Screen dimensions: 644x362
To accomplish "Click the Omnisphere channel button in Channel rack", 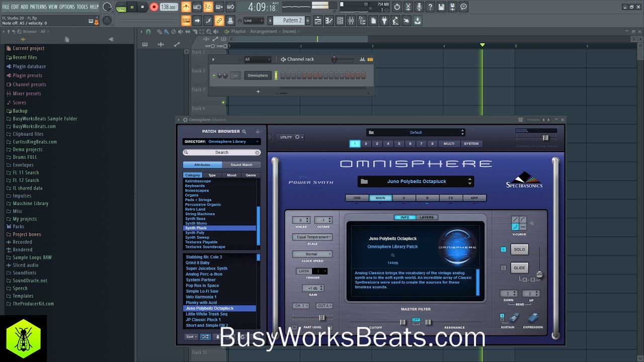I will point(258,75).
